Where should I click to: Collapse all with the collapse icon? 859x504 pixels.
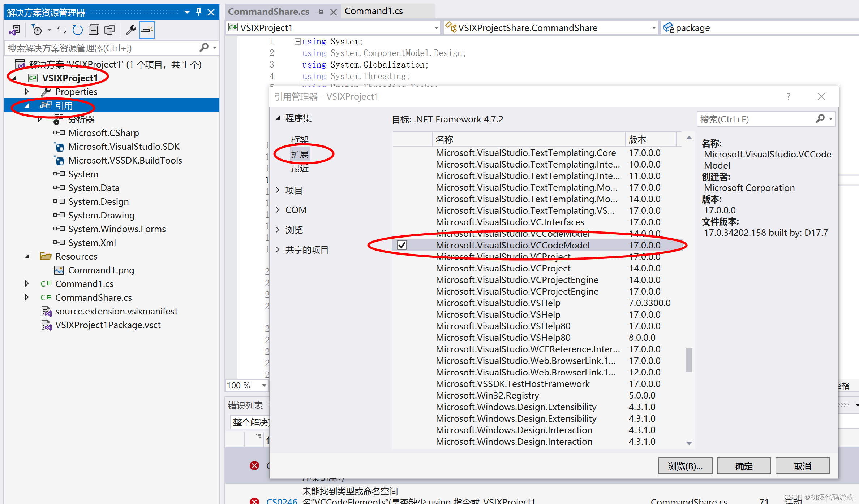pos(94,30)
